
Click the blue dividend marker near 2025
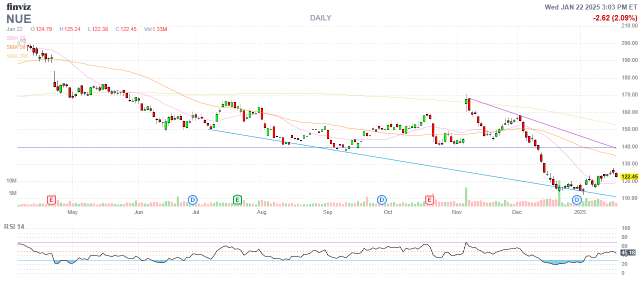pyautogui.click(x=577, y=200)
